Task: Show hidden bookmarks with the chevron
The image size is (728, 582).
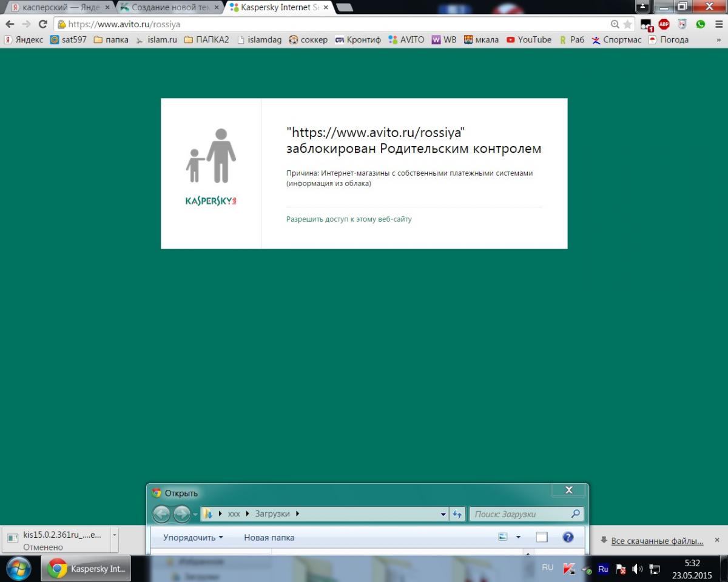Action: click(x=719, y=40)
